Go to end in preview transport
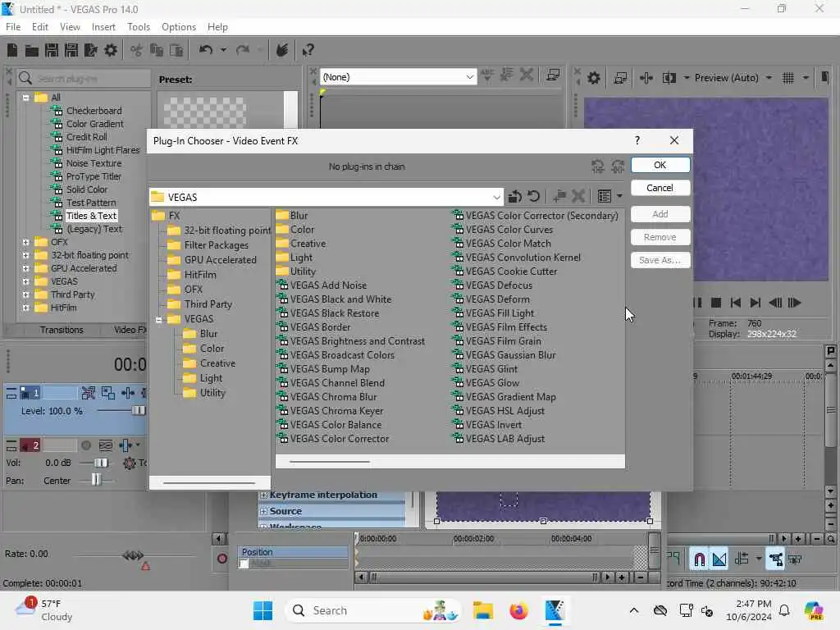 [x=756, y=304]
